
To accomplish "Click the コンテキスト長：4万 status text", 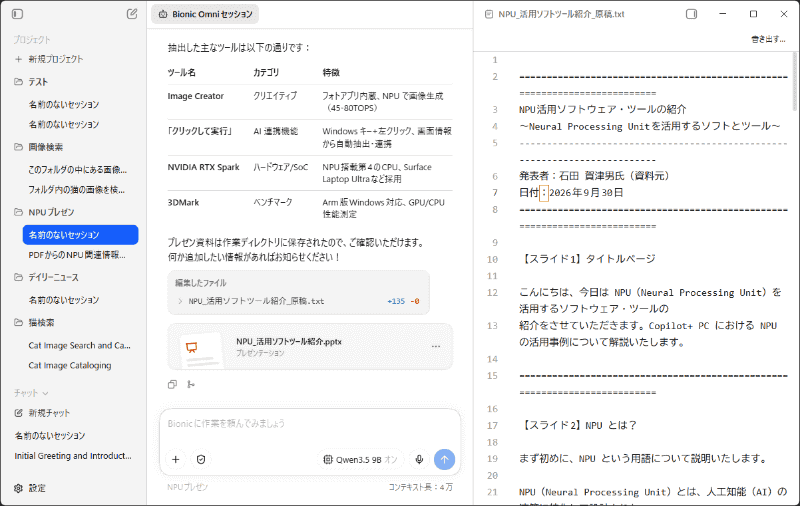I will [420, 487].
